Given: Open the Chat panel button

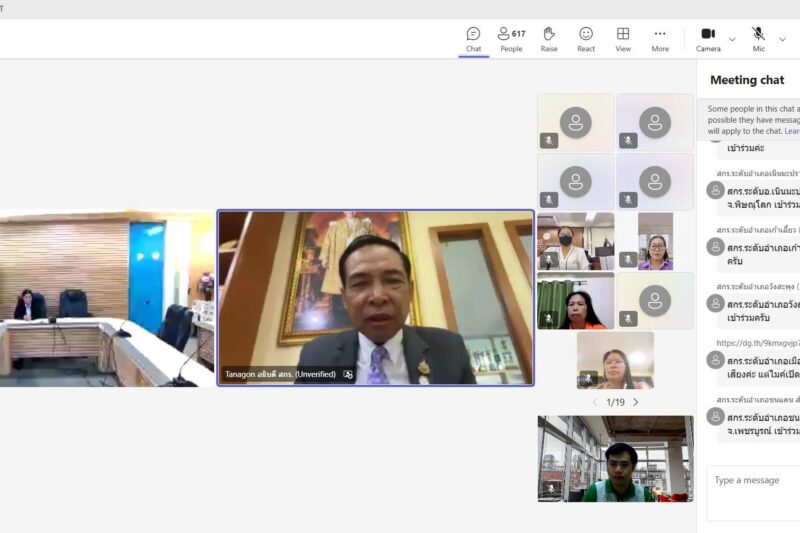Looking at the screenshot, I should [473, 39].
